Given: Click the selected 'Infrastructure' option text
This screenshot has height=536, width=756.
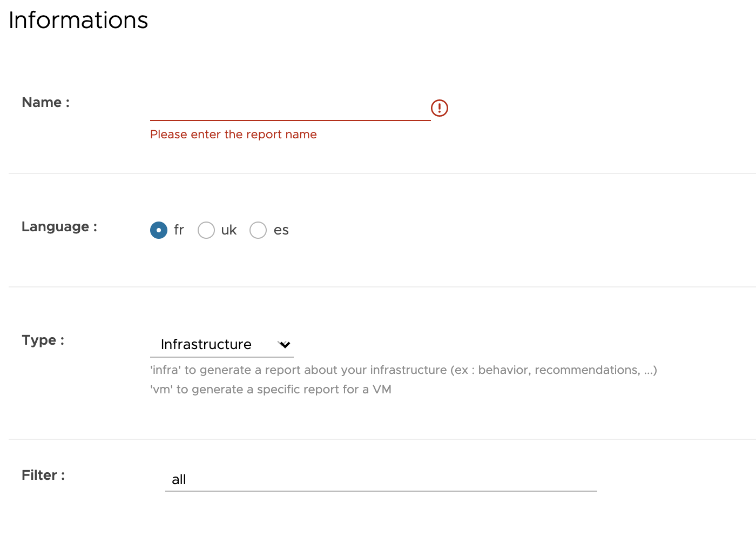Looking at the screenshot, I should pyautogui.click(x=206, y=345).
